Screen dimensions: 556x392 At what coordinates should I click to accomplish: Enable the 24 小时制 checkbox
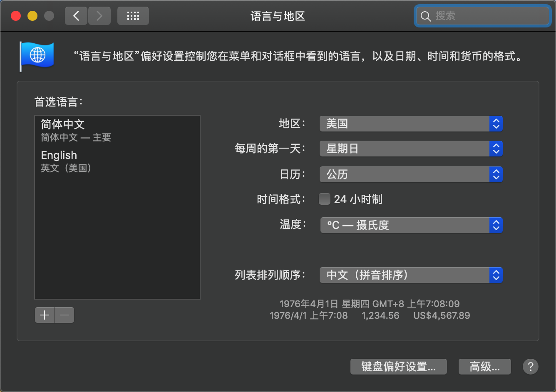point(325,199)
